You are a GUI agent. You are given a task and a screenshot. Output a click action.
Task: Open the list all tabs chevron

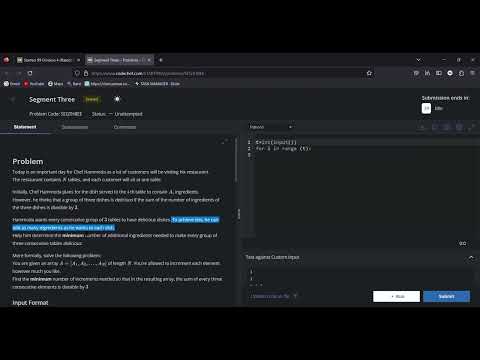418,60
